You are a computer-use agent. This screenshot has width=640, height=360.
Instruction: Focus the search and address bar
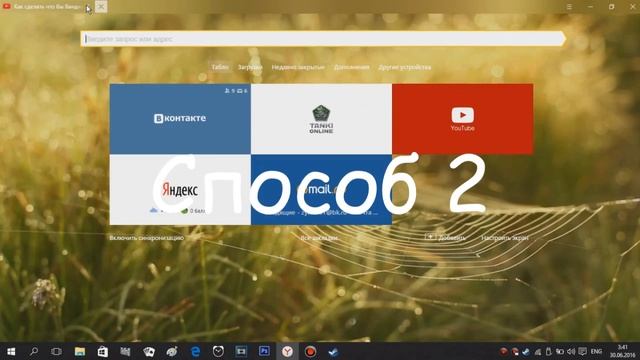point(322,39)
